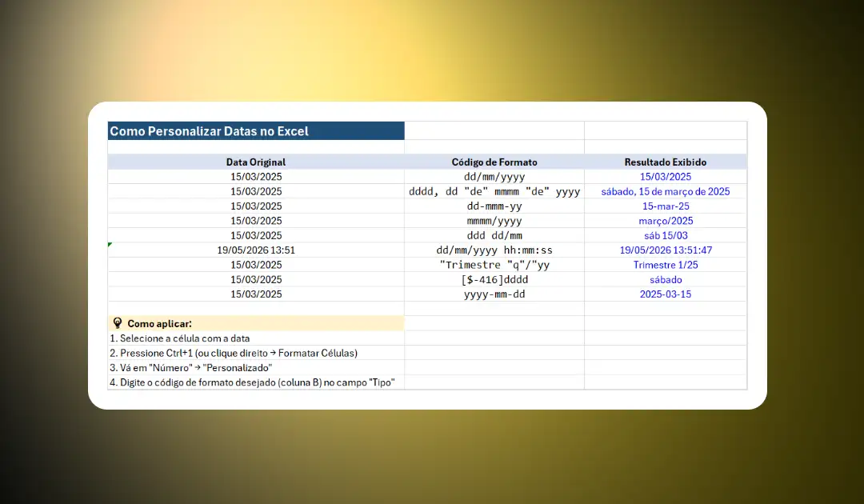Click the result cell sáb 15/03
The height and width of the screenshot is (504, 864).
click(x=666, y=235)
